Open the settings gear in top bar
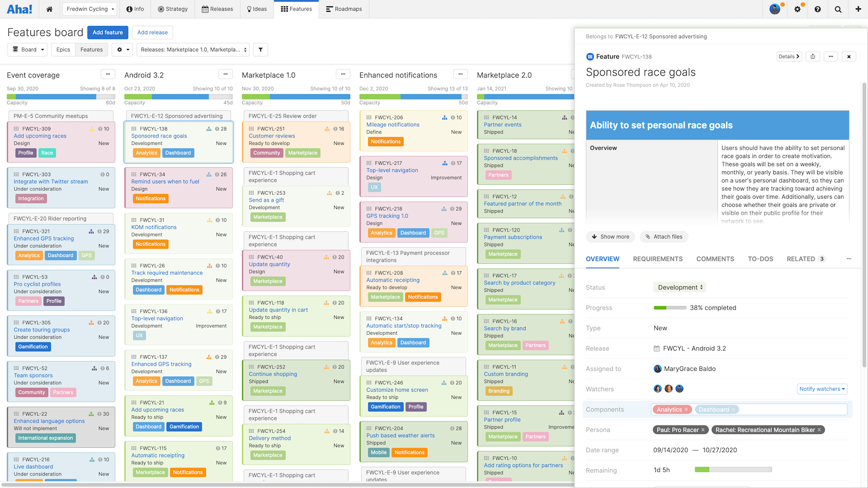The image size is (868, 488). coord(797,9)
